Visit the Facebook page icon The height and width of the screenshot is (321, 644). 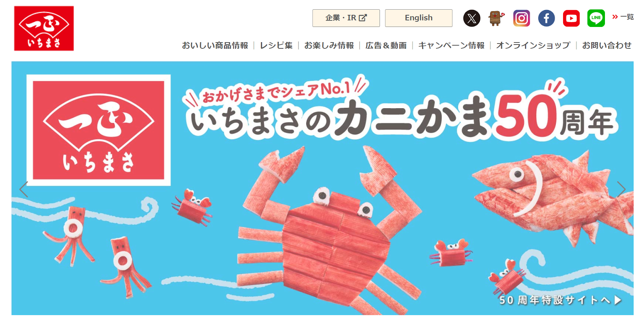(x=546, y=18)
